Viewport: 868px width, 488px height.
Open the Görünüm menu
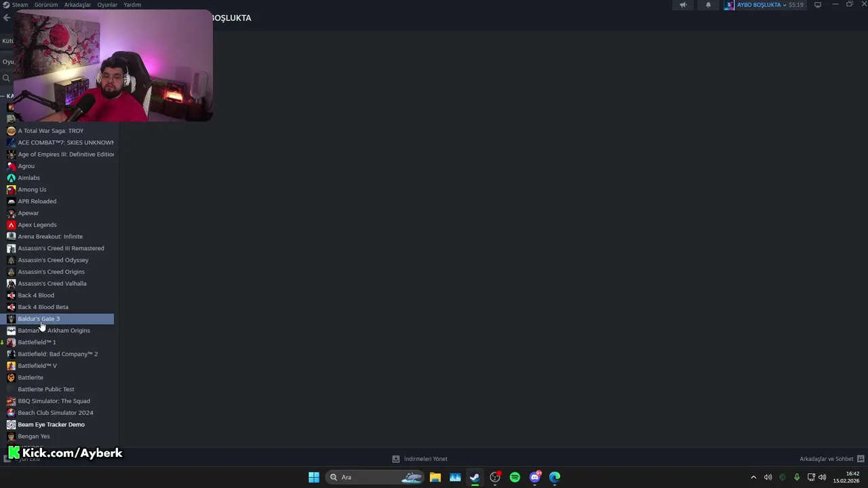point(46,5)
